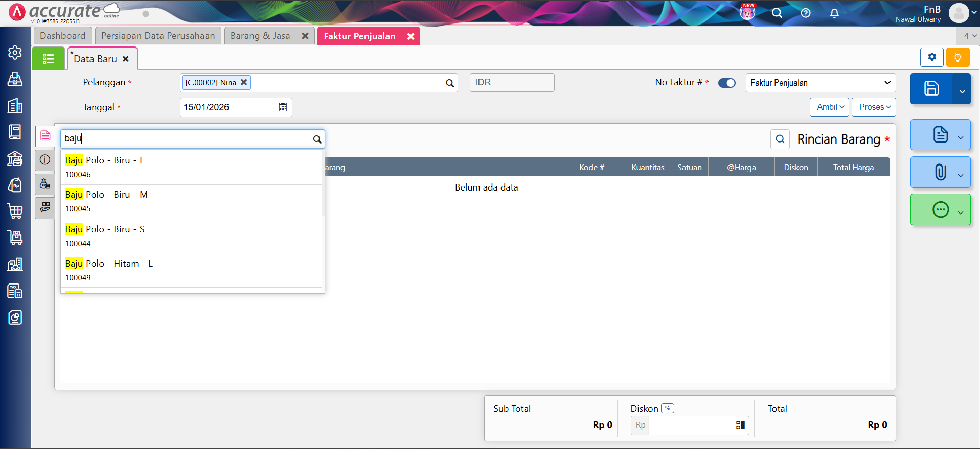Open the shopping cart sidebar module

[x=15, y=211]
